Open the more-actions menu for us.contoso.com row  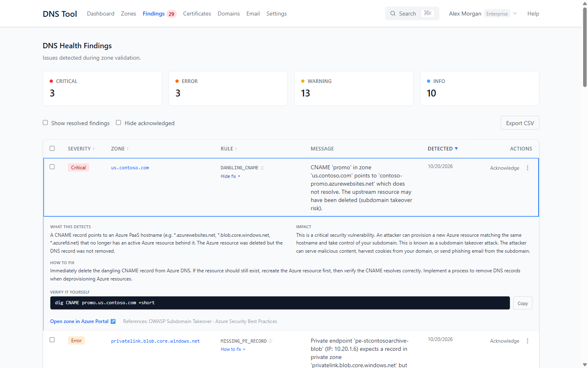[528, 168]
